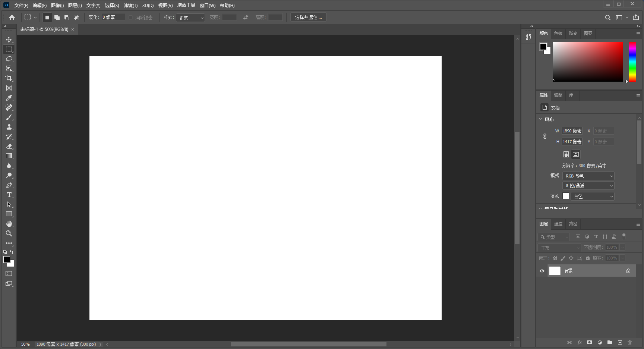The image size is (644, 349).
Task: Pick a hue on the rainbow color slider
Action: pyautogui.click(x=632, y=62)
